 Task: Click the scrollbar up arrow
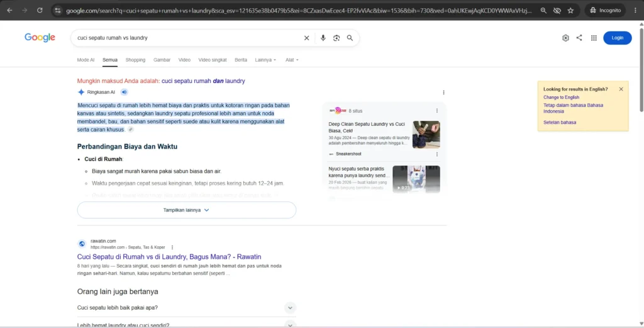coord(641,24)
